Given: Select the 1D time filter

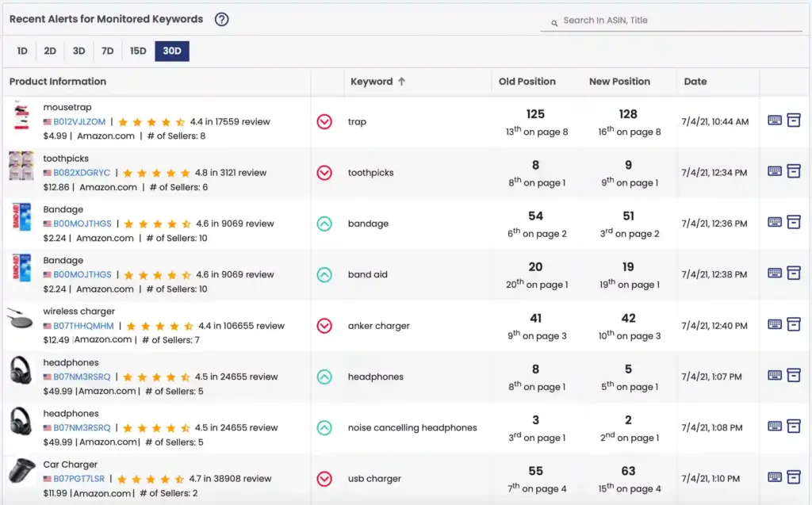Looking at the screenshot, I should [21, 50].
